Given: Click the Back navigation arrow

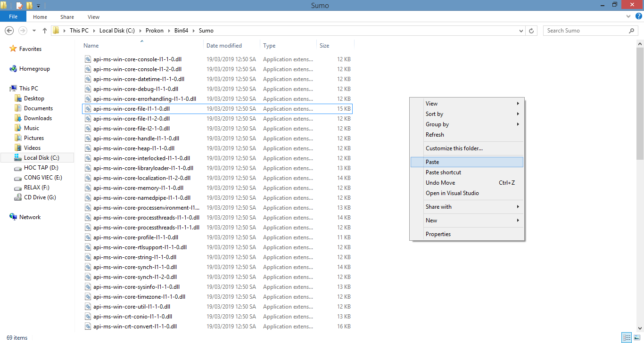Looking at the screenshot, I should (x=9, y=31).
